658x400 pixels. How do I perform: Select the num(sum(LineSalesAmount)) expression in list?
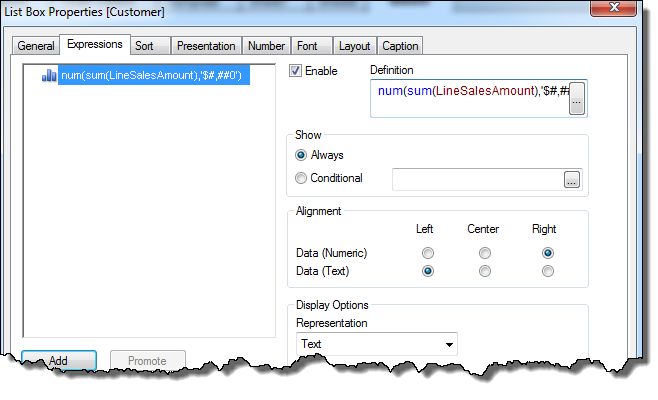(154, 75)
